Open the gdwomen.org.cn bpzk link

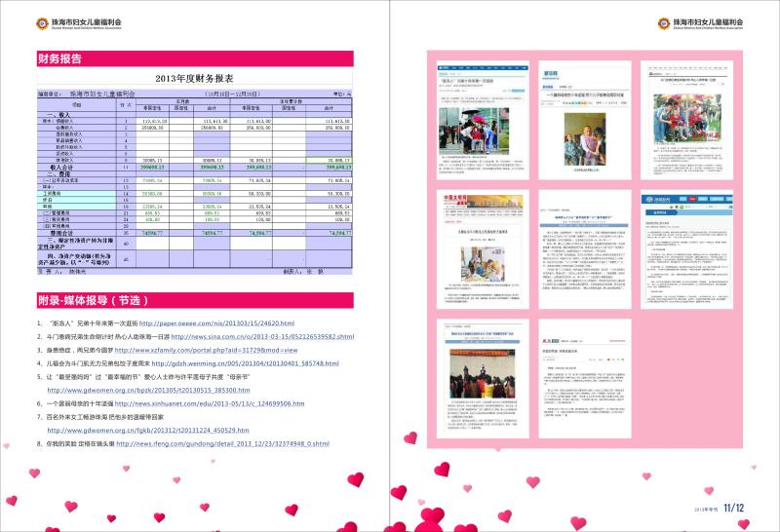[x=148, y=391]
